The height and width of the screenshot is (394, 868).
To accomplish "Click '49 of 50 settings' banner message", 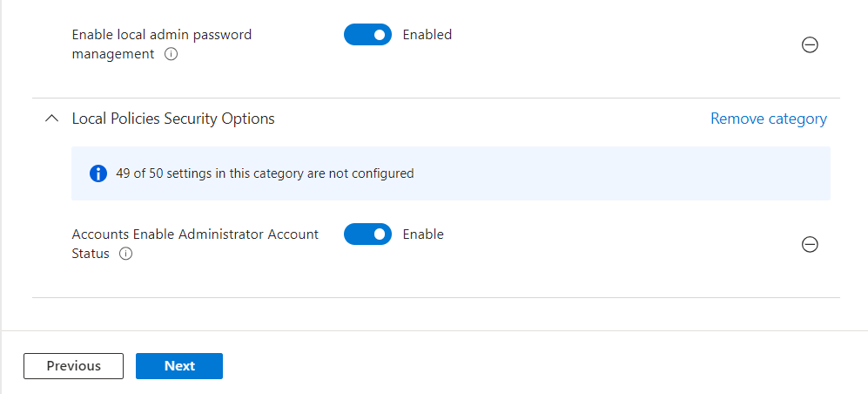I will pyautogui.click(x=265, y=173).
